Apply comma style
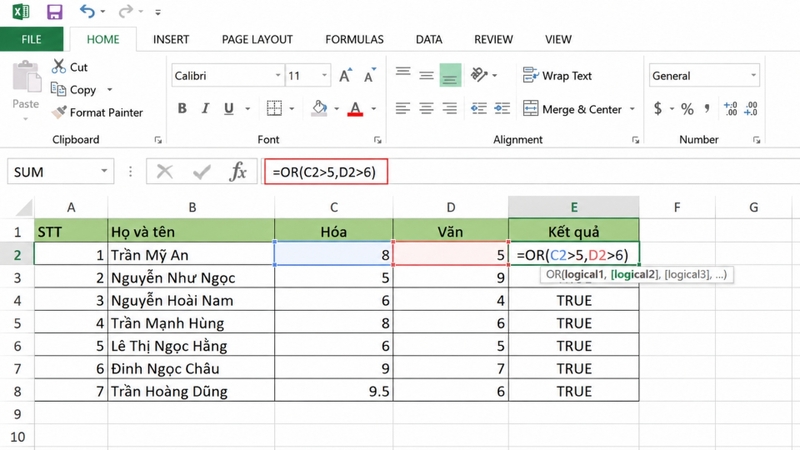Viewport: 800px width, 450px height. point(707,108)
